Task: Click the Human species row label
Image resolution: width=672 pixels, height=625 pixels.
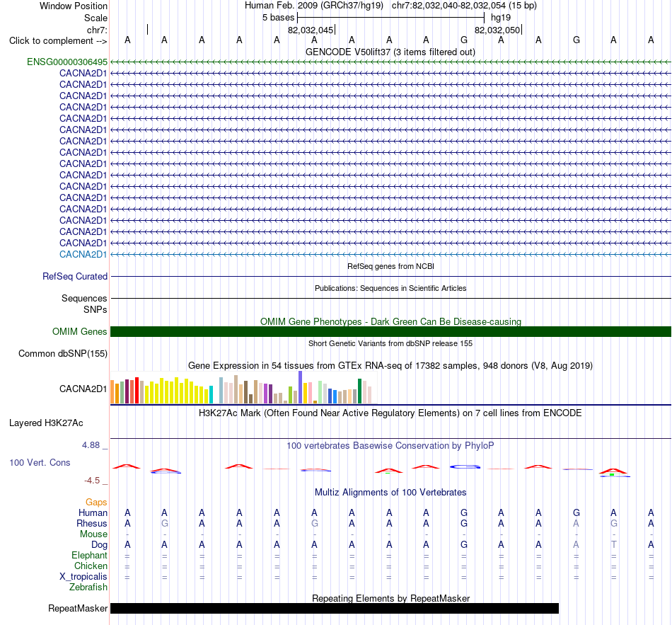Action: [x=93, y=512]
